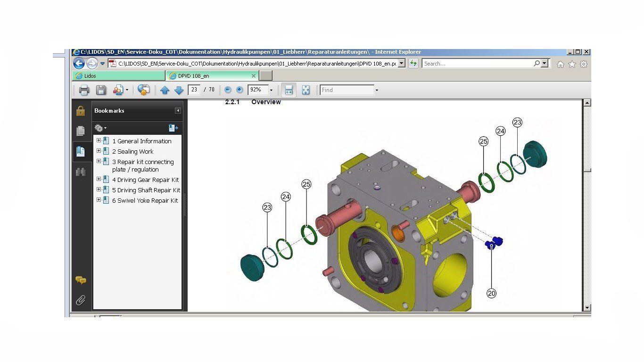Select the fit width scrolling icon
Viewport: 644px width, 362px height.
[x=289, y=90]
